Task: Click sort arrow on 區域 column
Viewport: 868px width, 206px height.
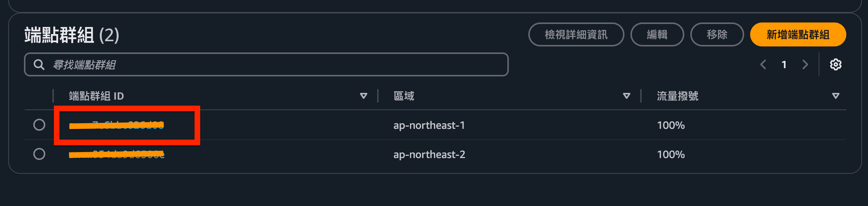Action: [x=627, y=96]
